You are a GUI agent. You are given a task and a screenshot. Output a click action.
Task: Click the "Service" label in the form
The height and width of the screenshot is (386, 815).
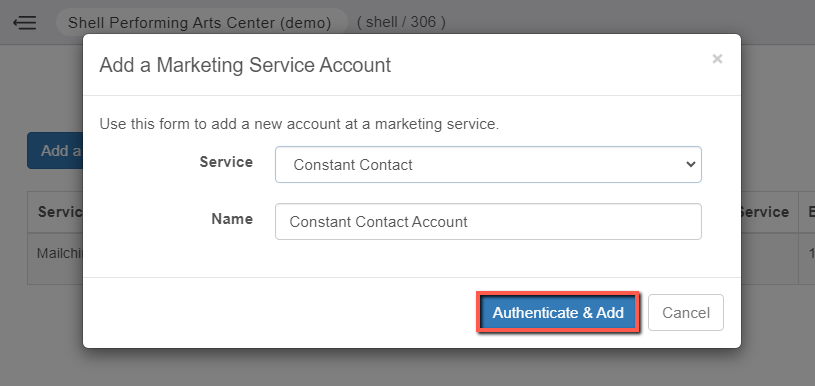[226, 162]
